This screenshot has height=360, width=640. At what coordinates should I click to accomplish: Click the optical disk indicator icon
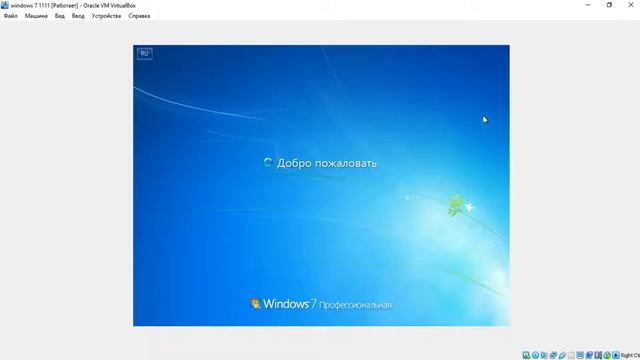tap(535, 355)
